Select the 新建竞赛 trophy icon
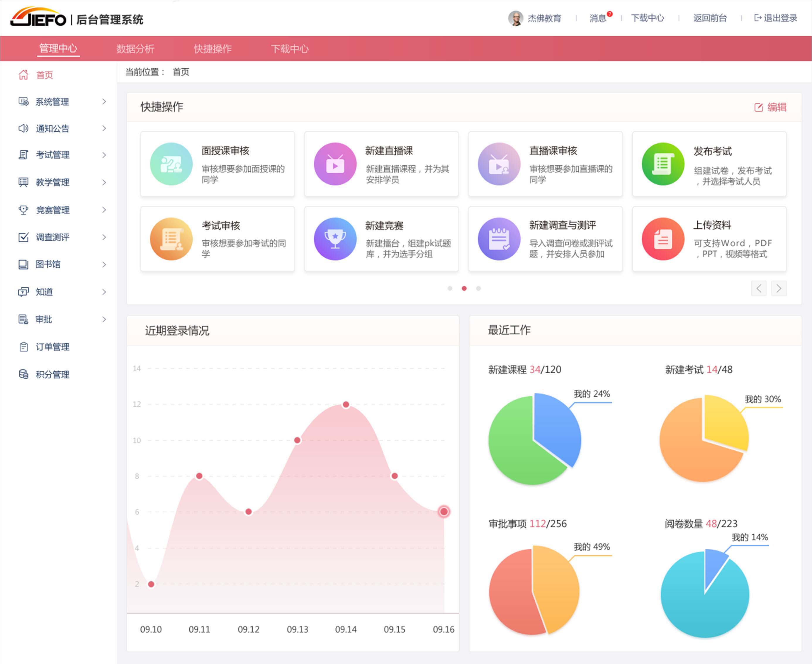This screenshot has width=812, height=664. pos(335,238)
